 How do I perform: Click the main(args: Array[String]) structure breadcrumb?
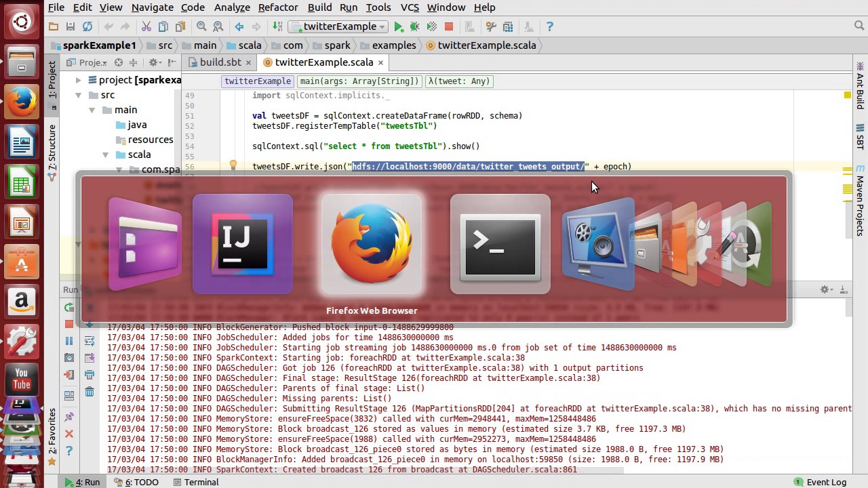359,81
